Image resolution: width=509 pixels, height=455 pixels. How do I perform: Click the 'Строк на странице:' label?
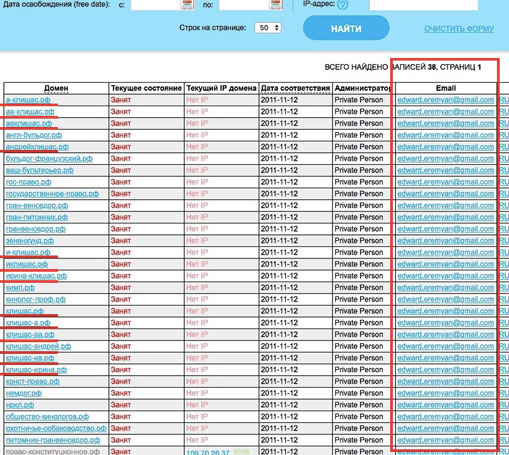(213, 28)
